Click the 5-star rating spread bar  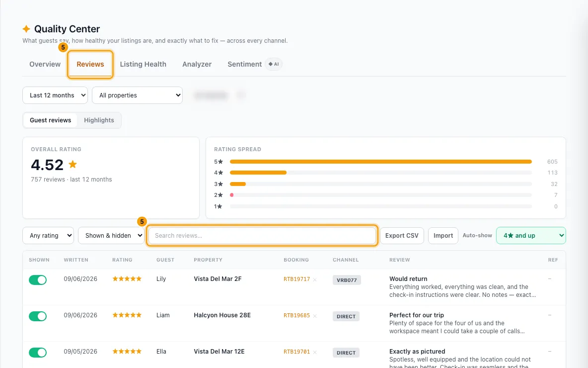pyautogui.click(x=380, y=162)
